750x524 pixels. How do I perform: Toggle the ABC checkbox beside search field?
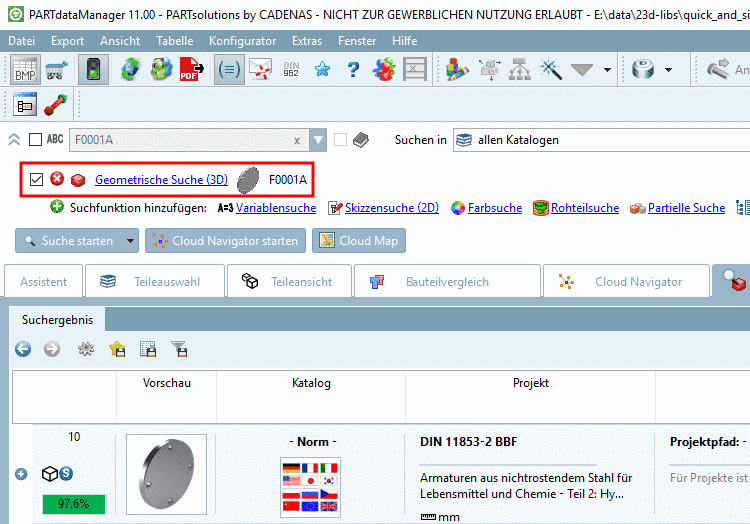point(35,140)
